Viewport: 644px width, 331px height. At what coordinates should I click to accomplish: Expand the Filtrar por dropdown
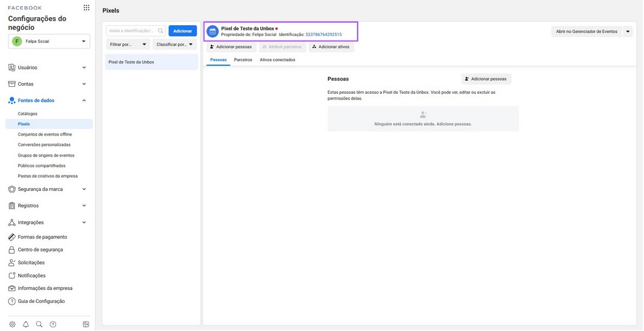pos(128,45)
